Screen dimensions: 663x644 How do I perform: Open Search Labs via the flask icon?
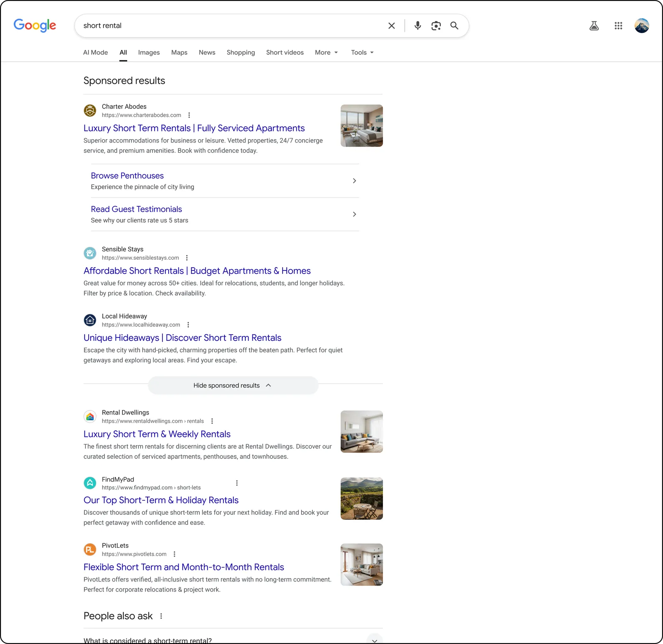click(594, 25)
